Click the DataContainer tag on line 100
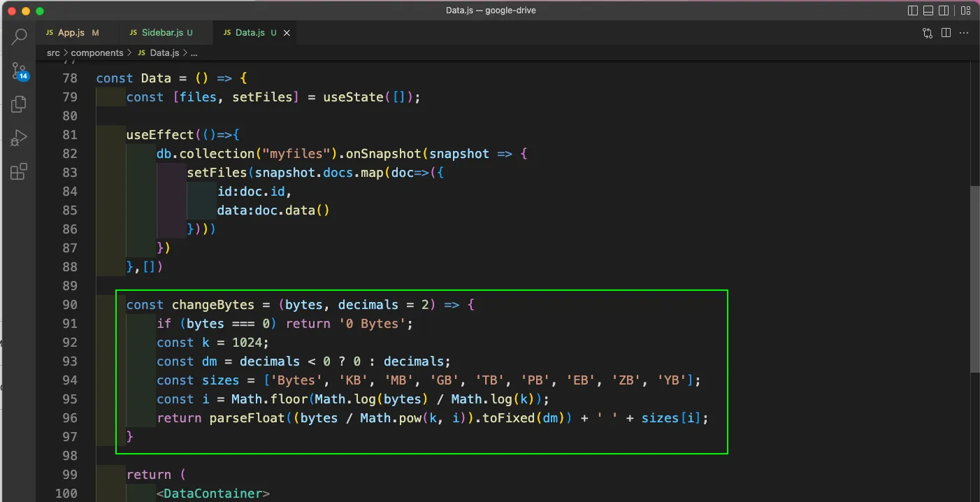 (x=213, y=494)
